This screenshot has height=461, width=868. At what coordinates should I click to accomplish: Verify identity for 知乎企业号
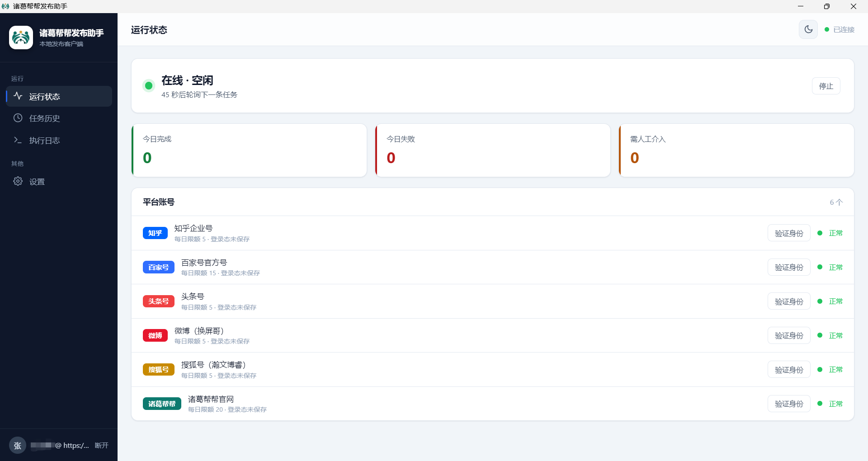pos(789,233)
